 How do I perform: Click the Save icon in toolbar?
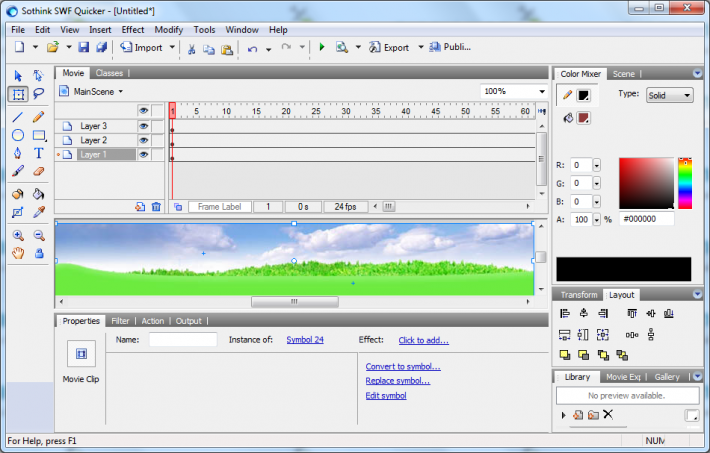83,47
